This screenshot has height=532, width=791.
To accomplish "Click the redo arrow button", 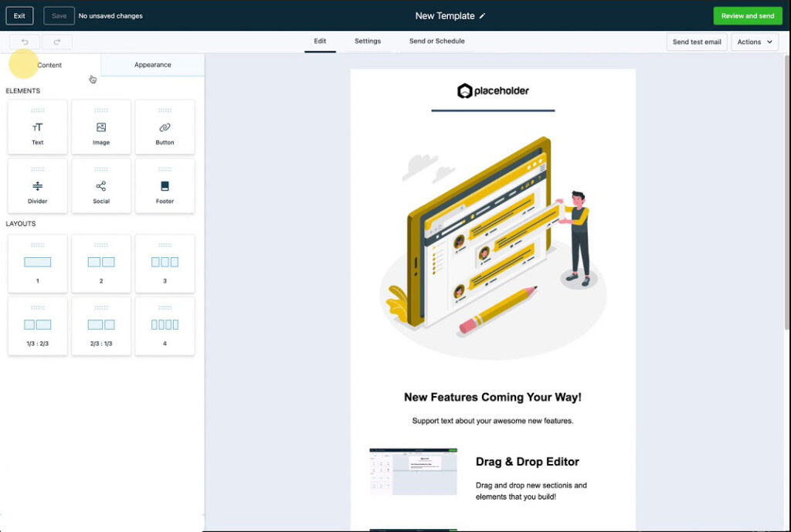I will coord(57,42).
